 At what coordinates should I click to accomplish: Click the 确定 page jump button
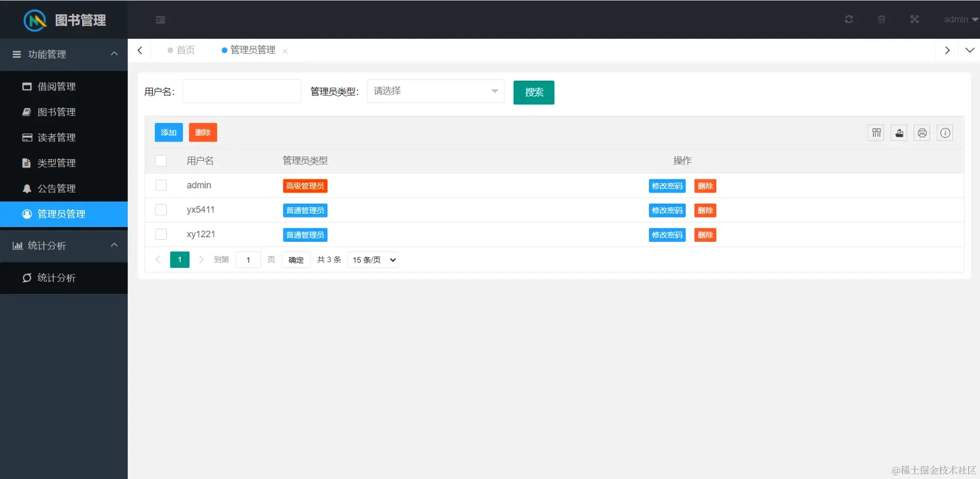[x=296, y=260]
